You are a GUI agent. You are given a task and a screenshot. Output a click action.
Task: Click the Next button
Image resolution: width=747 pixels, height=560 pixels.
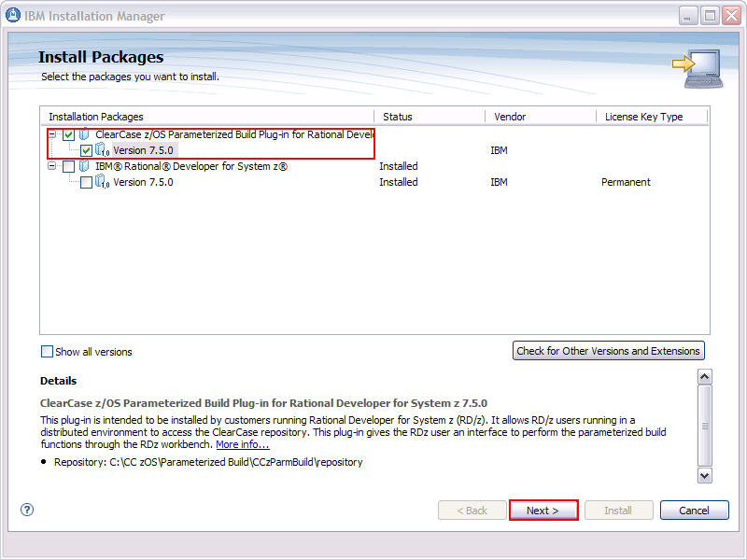pos(543,510)
